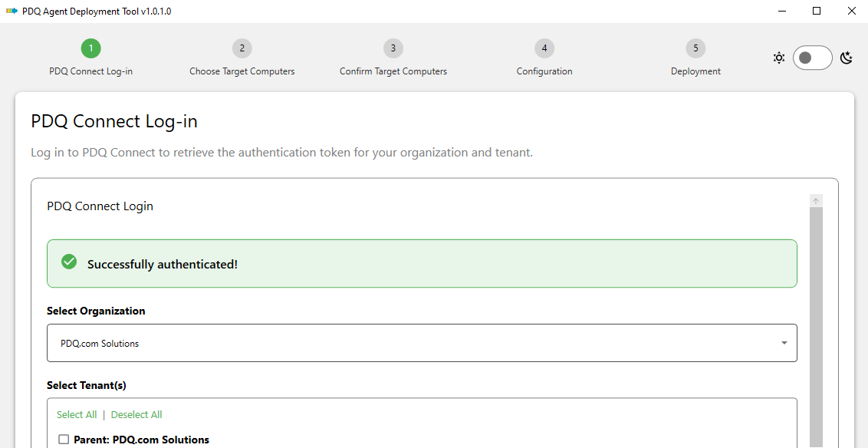Screen dimensions: 868x448
Task: Click the PDQ Connect Log-in step label
Action: pyautogui.click(x=90, y=71)
